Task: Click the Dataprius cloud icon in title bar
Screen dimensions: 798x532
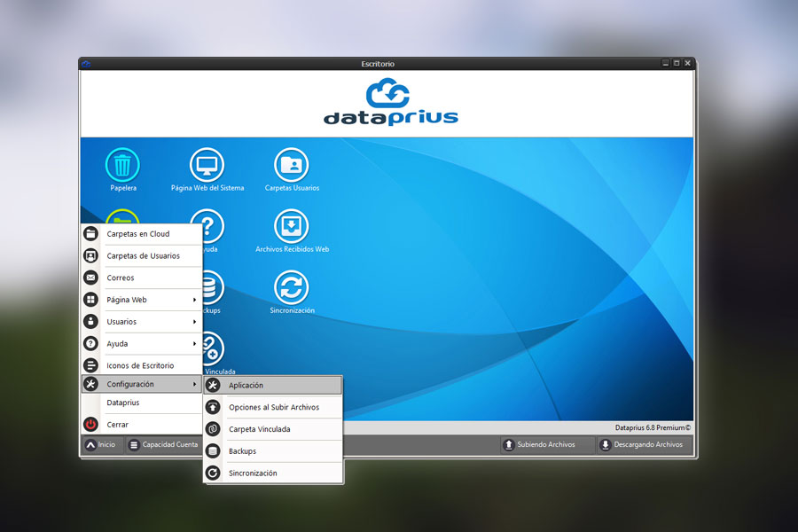Action: (x=85, y=64)
